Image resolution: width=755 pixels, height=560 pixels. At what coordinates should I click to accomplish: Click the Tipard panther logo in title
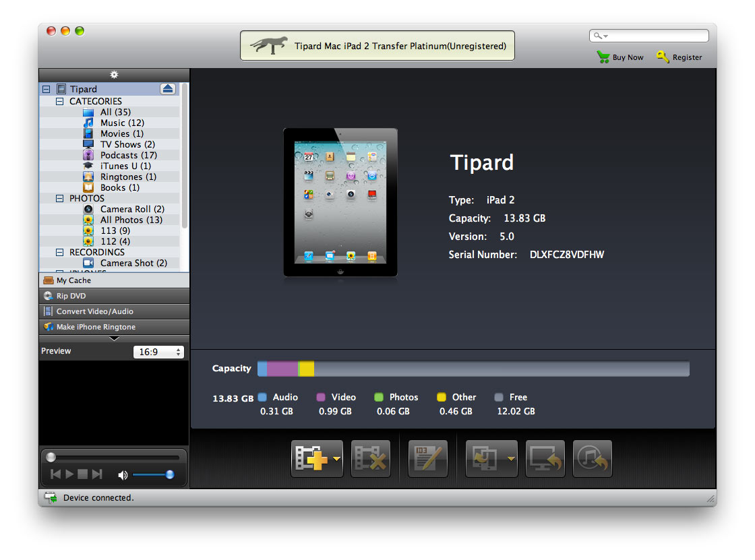pos(269,45)
